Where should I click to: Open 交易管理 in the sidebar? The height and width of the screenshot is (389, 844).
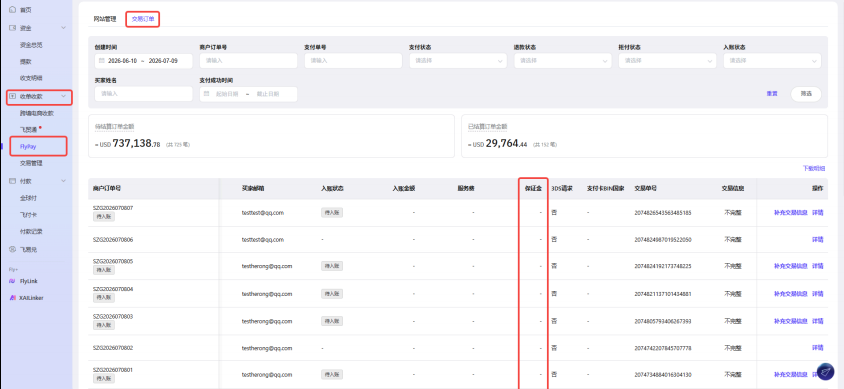click(31, 163)
